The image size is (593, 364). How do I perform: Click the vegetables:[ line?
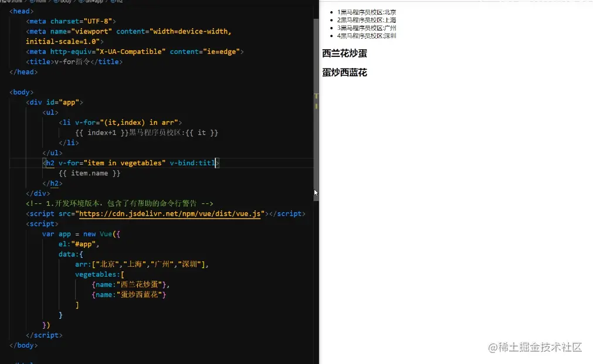coord(100,274)
